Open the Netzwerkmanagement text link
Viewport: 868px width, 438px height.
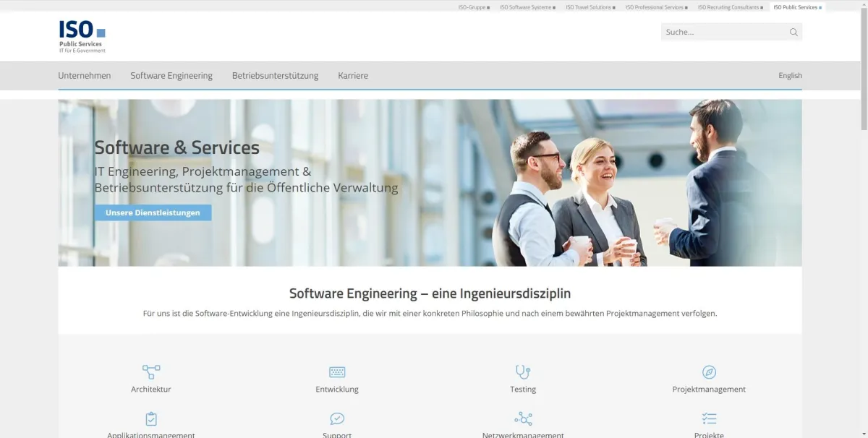coord(523,434)
